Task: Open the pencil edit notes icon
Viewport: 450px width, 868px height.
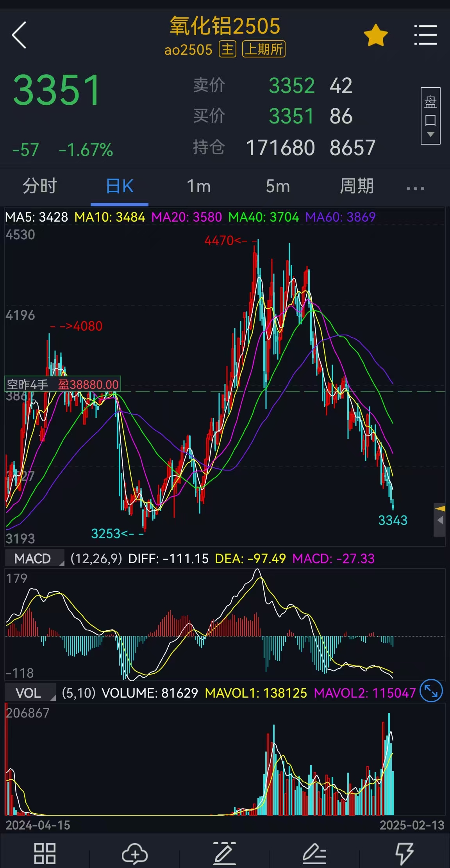Action: 314,854
